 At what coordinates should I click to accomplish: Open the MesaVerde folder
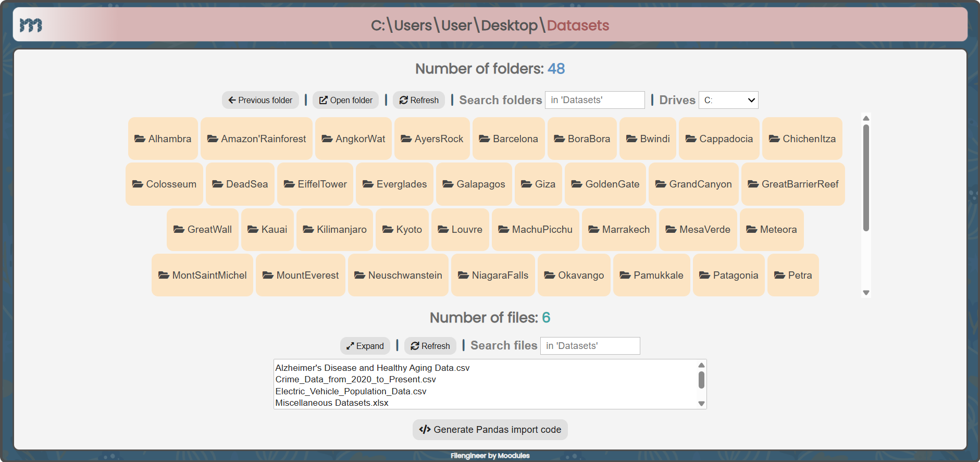click(x=698, y=229)
